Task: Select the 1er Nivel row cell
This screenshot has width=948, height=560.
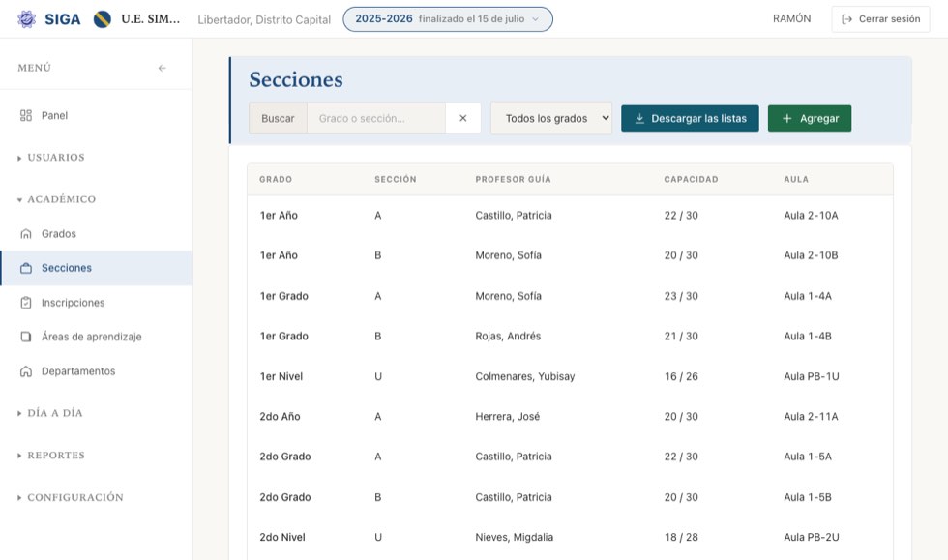Action: point(281,377)
